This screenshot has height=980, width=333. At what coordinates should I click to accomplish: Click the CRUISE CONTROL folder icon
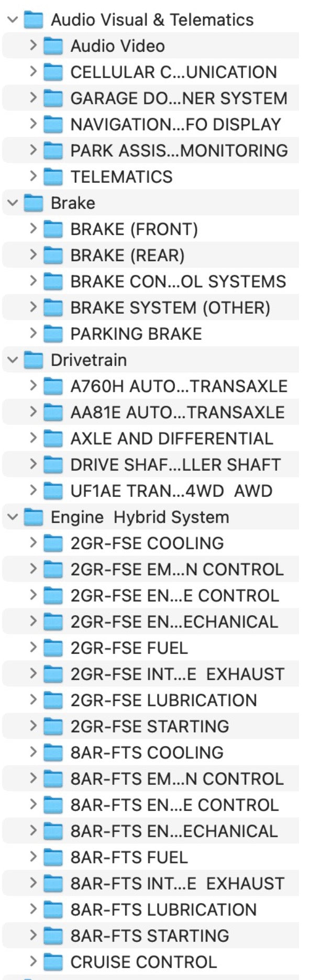[53, 962]
